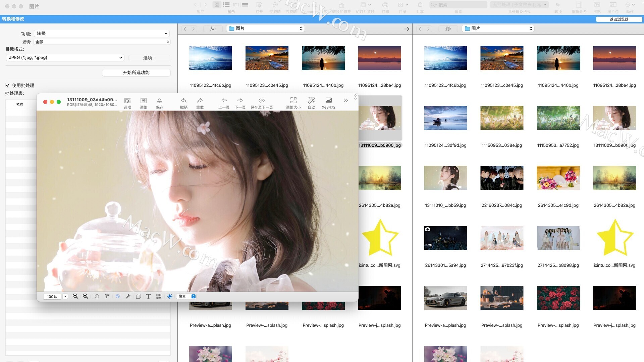The width and height of the screenshot is (644, 362).
Task: Select thumbnail 22160237...084c.jpg in destination pane
Action: click(x=502, y=178)
